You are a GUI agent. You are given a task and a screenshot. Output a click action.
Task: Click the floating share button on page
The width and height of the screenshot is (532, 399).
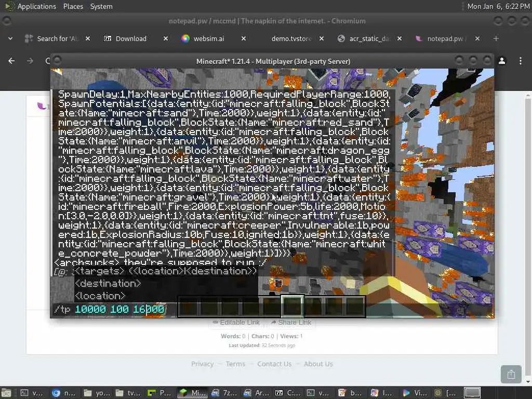(x=511, y=374)
